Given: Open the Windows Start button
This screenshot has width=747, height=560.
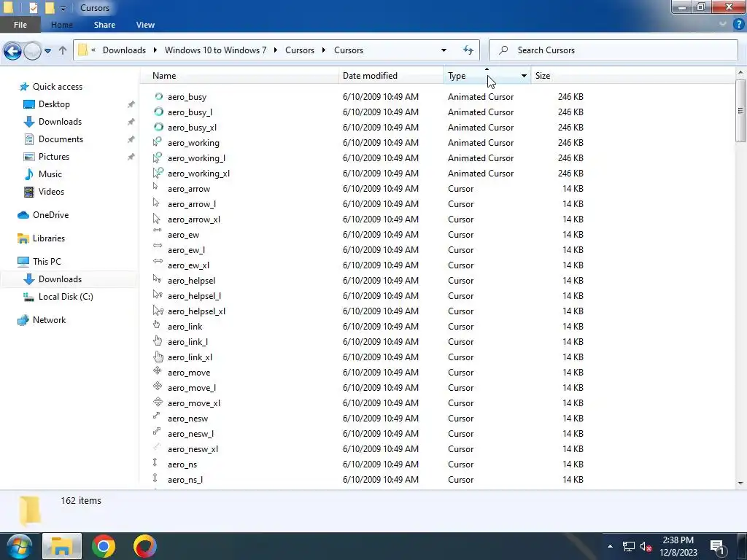Looking at the screenshot, I should coord(19,546).
